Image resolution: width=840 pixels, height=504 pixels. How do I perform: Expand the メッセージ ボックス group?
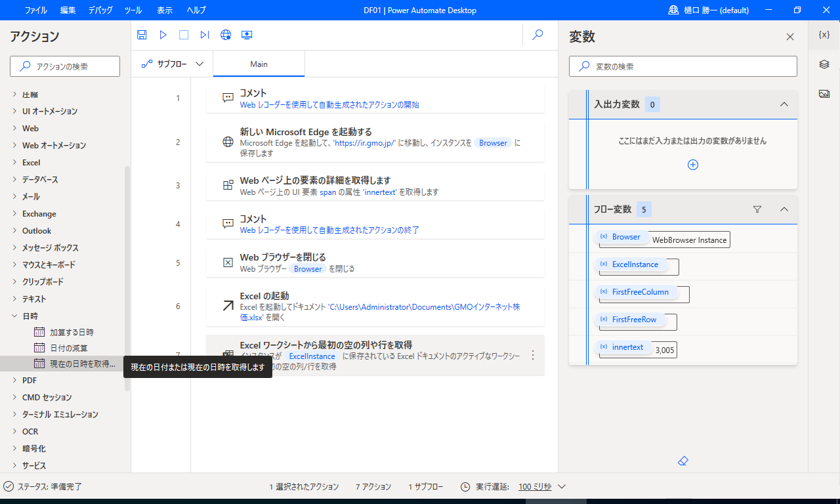point(15,247)
